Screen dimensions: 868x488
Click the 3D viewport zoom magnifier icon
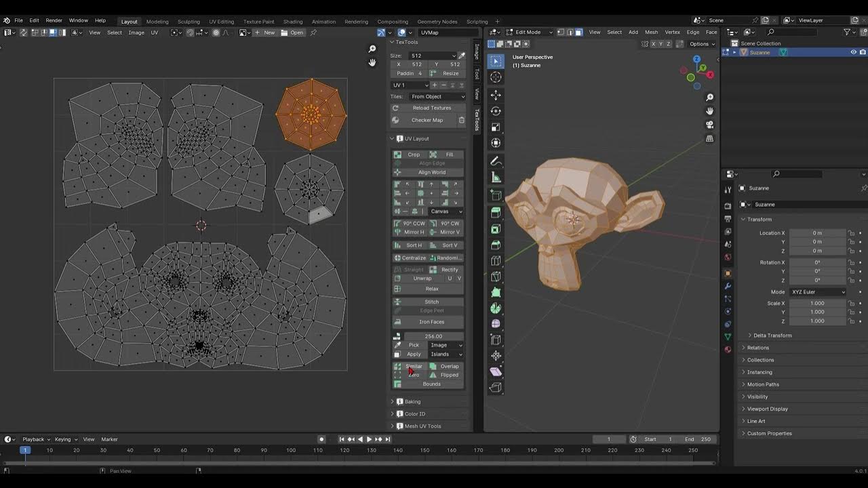(x=709, y=98)
